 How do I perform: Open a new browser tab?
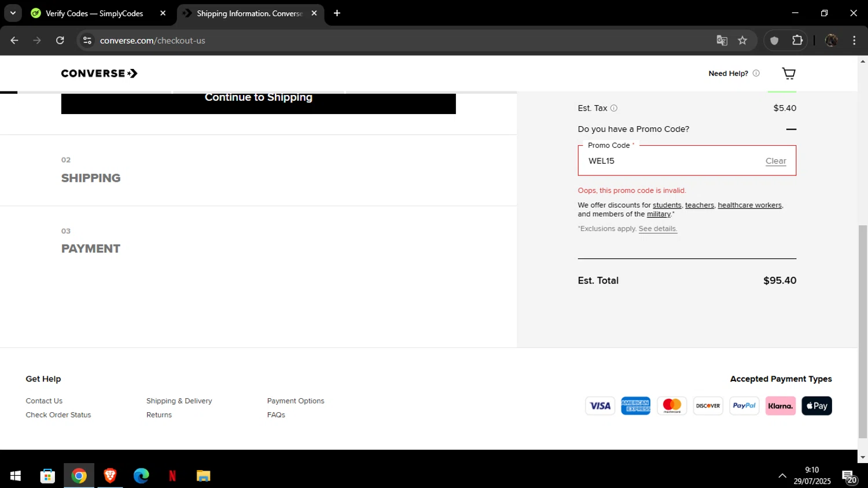click(x=337, y=13)
